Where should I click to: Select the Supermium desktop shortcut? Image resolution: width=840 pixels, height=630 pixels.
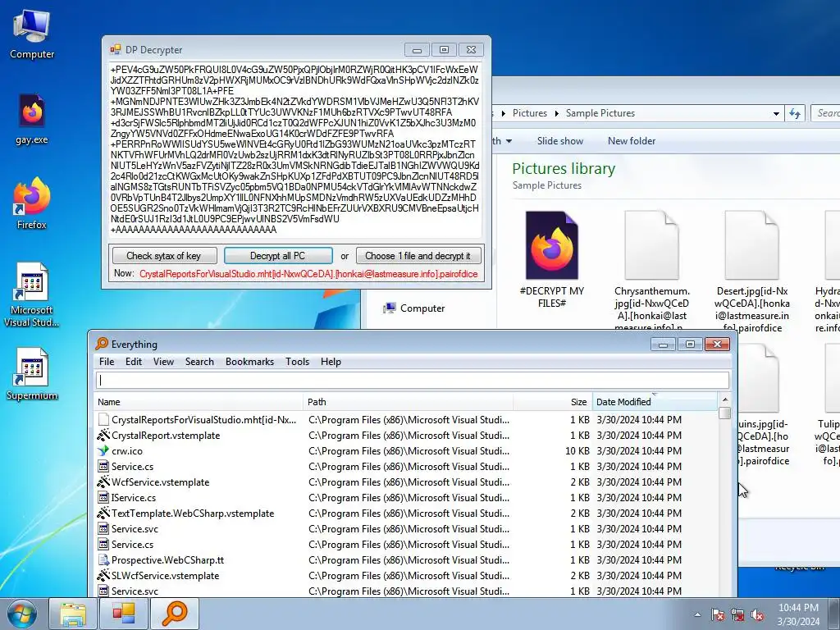(32, 374)
